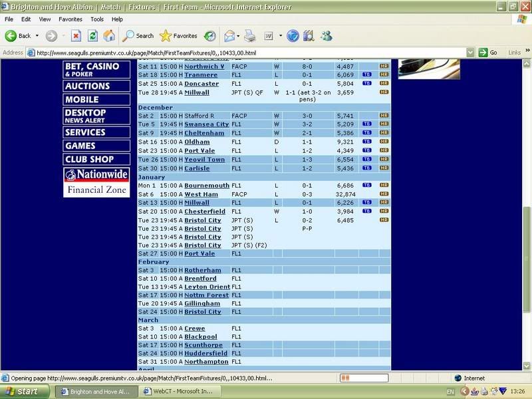The image size is (532, 399).
Task: Open the Club Shop sidebar button
Action: (96, 159)
